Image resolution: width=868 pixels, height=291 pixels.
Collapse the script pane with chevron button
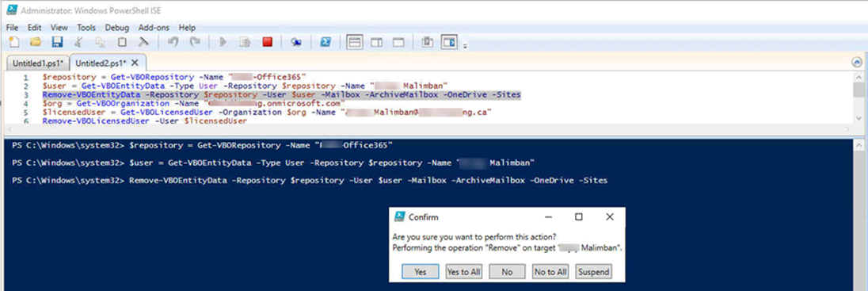857,62
